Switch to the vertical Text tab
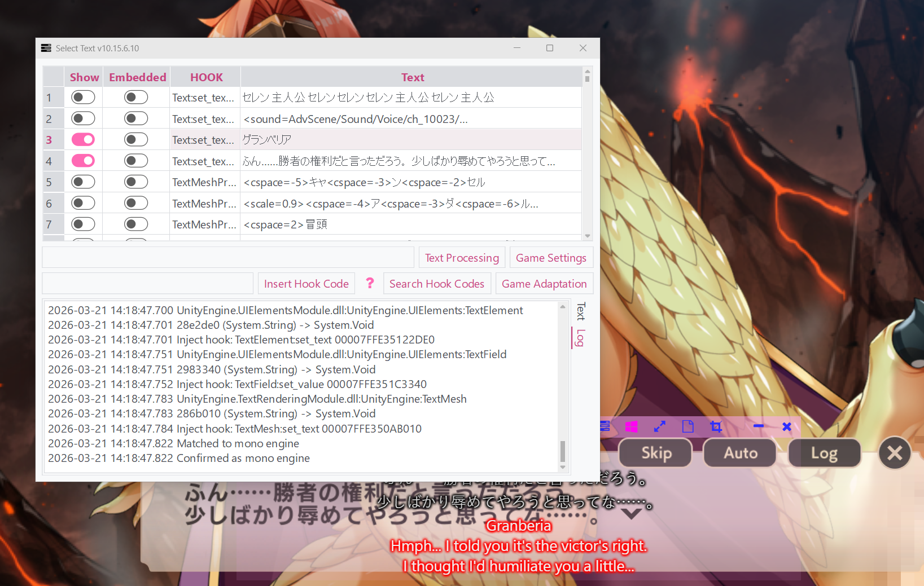924x586 pixels. [580, 311]
